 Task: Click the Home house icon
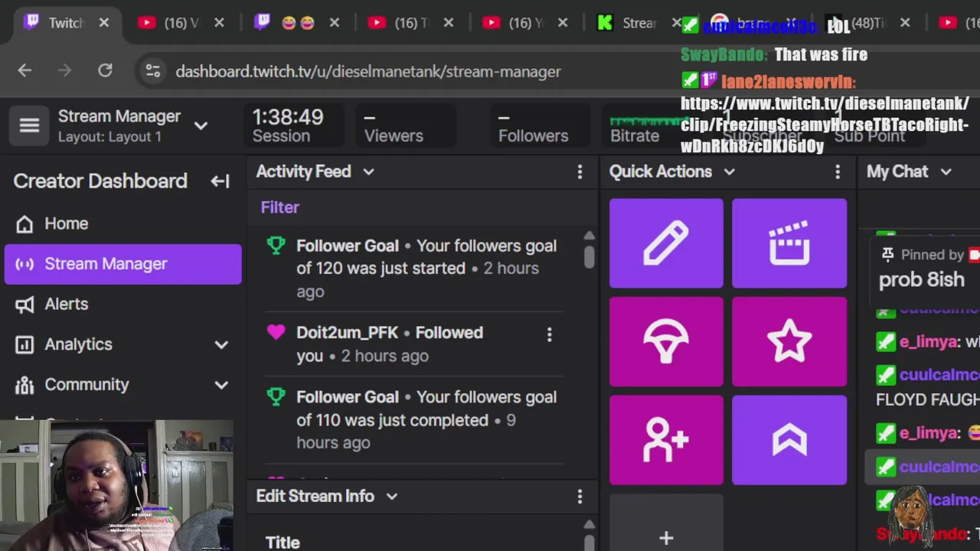(24, 223)
